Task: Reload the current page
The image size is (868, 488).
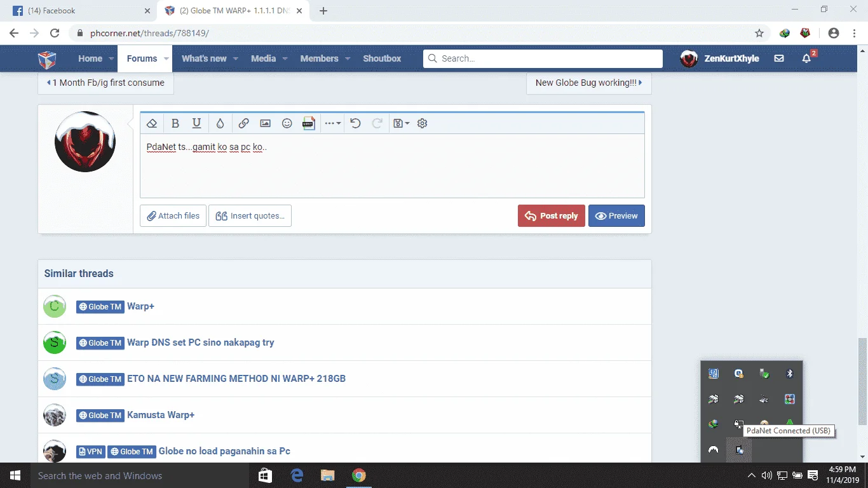Action: [55, 33]
